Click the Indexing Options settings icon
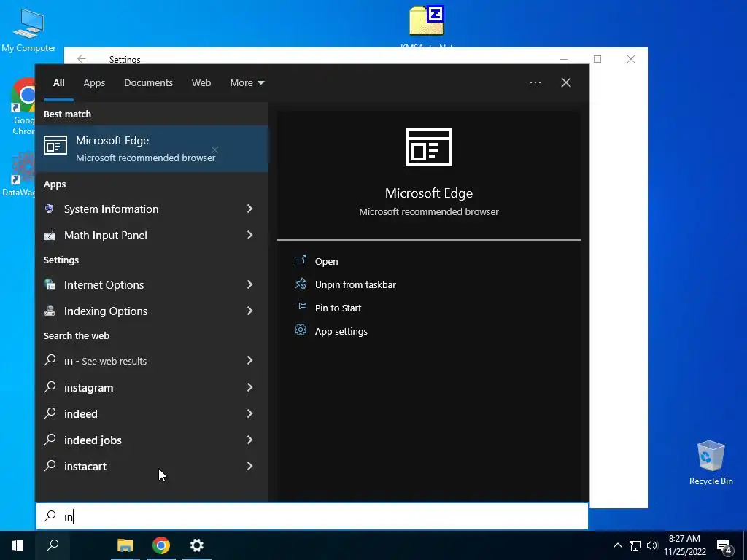The width and height of the screenshot is (747, 560). point(49,311)
